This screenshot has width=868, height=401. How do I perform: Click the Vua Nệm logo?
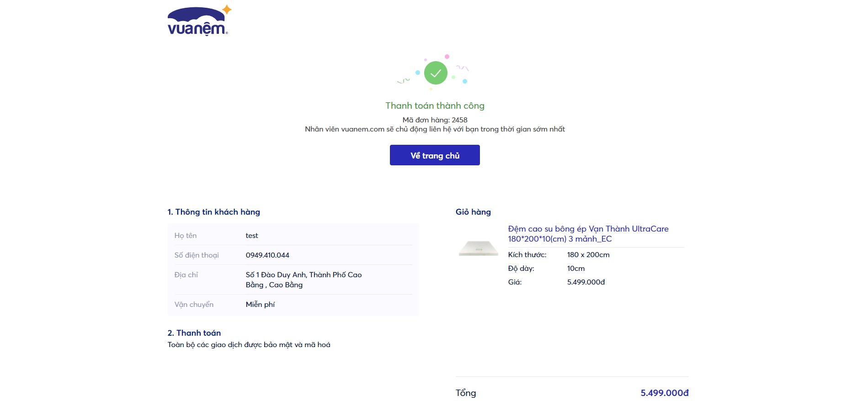200,20
